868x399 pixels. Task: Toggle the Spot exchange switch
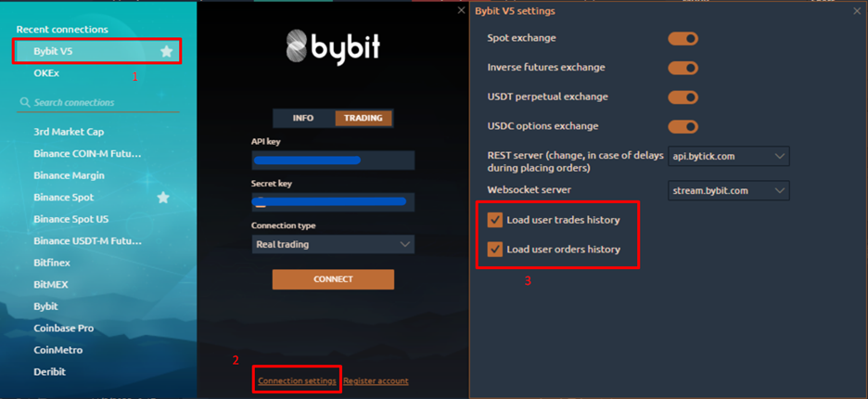coord(683,39)
